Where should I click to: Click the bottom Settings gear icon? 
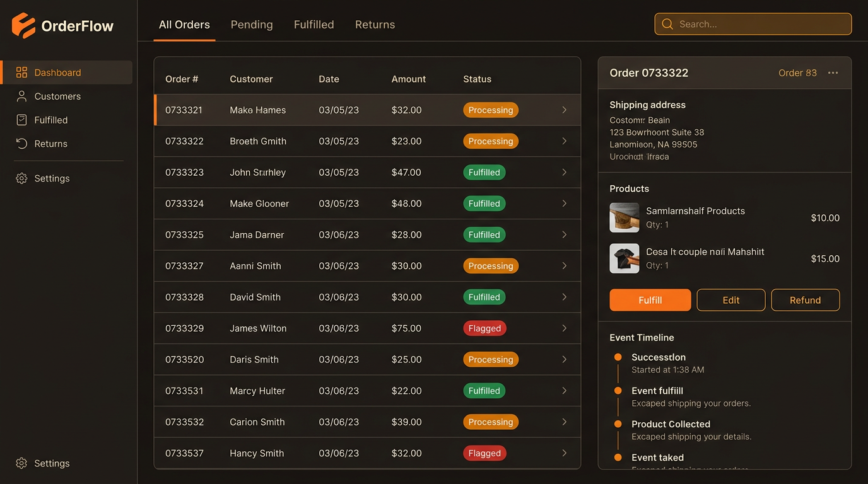pos(21,463)
